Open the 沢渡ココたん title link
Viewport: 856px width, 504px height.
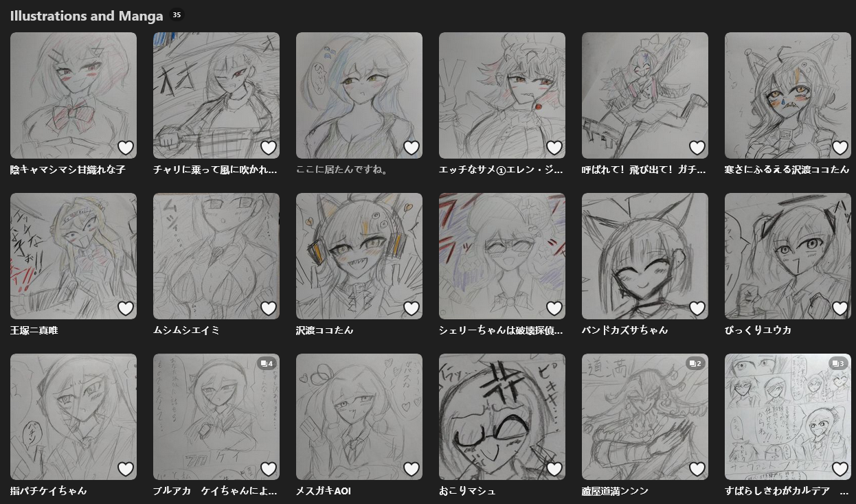point(324,330)
